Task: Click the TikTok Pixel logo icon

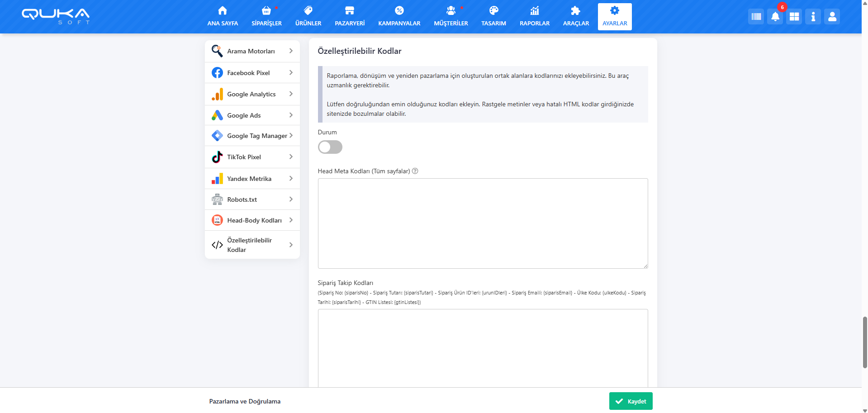Action: 217,157
